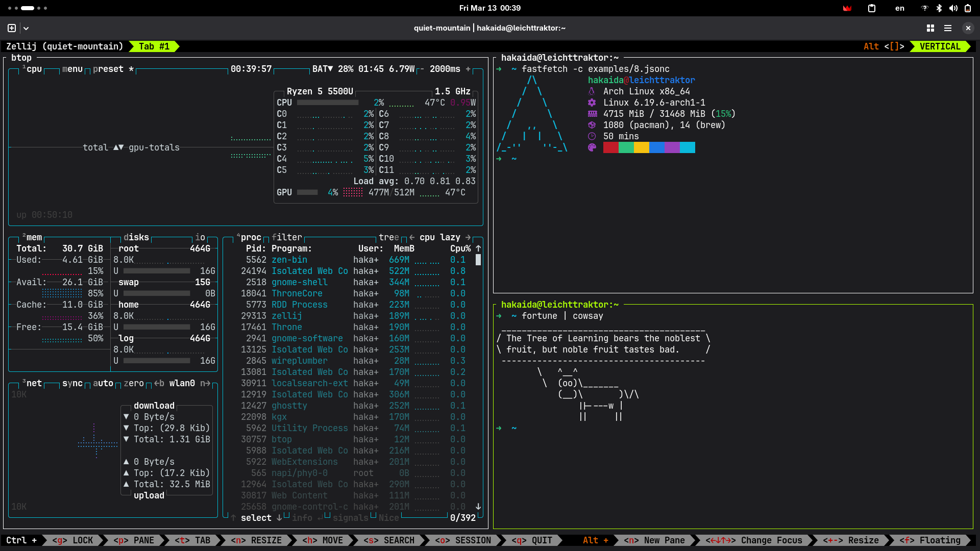This screenshot has width=980, height=551.
Task: Open the terminal hamburger menu icon
Action: pyautogui.click(x=948, y=28)
